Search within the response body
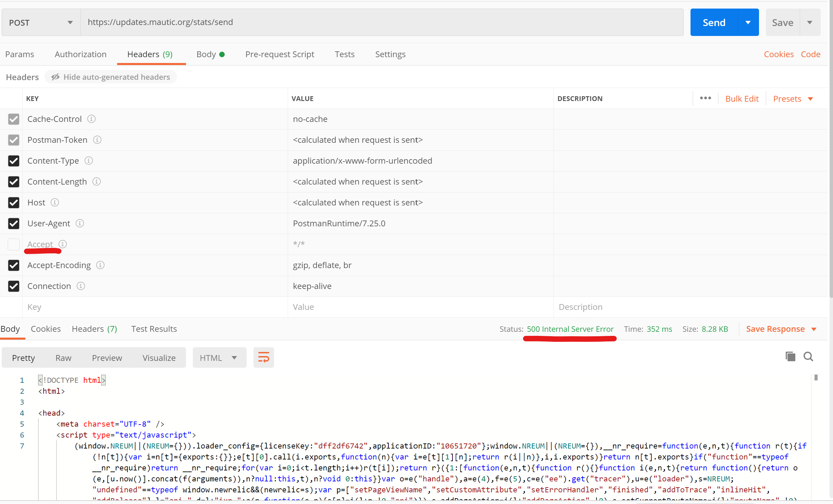The width and height of the screenshot is (833, 504). click(808, 356)
